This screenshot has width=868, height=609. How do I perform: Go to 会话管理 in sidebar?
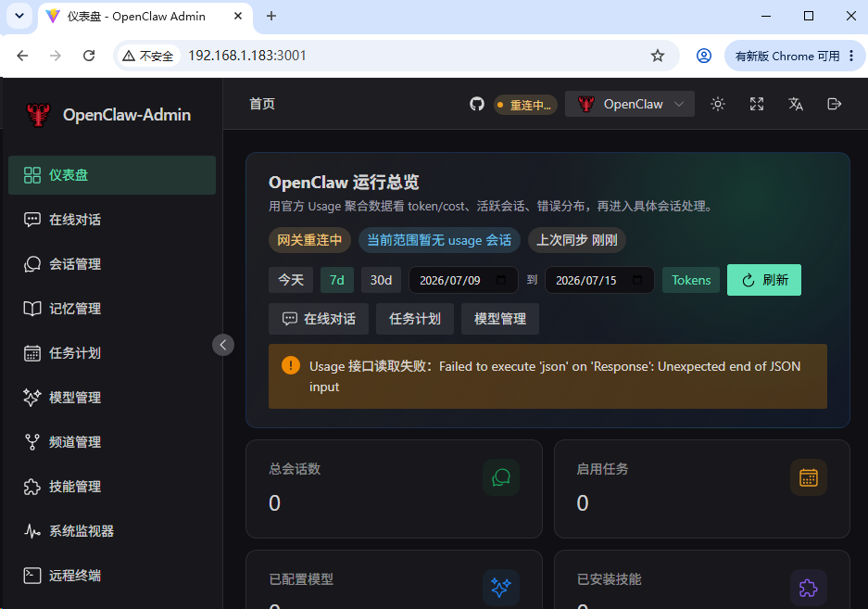(x=112, y=264)
